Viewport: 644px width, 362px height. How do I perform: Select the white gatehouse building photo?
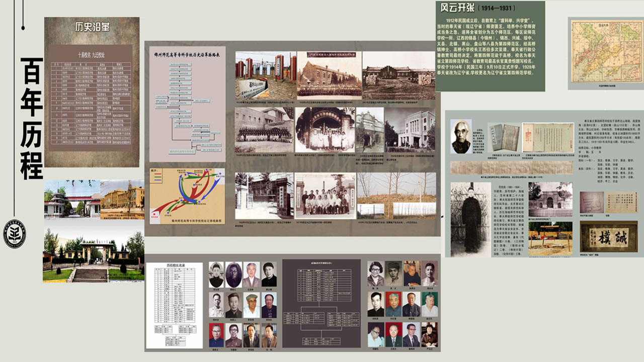pyautogui.click(x=72, y=199)
